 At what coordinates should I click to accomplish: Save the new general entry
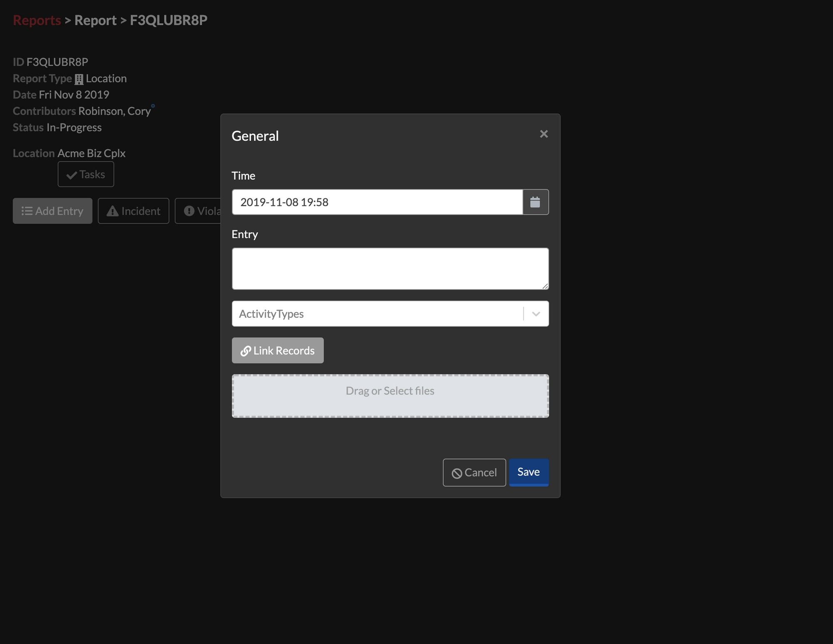[529, 472]
